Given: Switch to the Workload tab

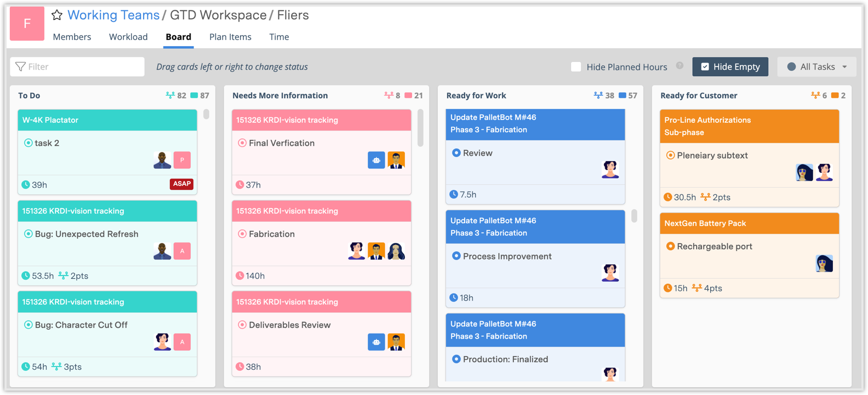Looking at the screenshot, I should (x=128, y=37).
